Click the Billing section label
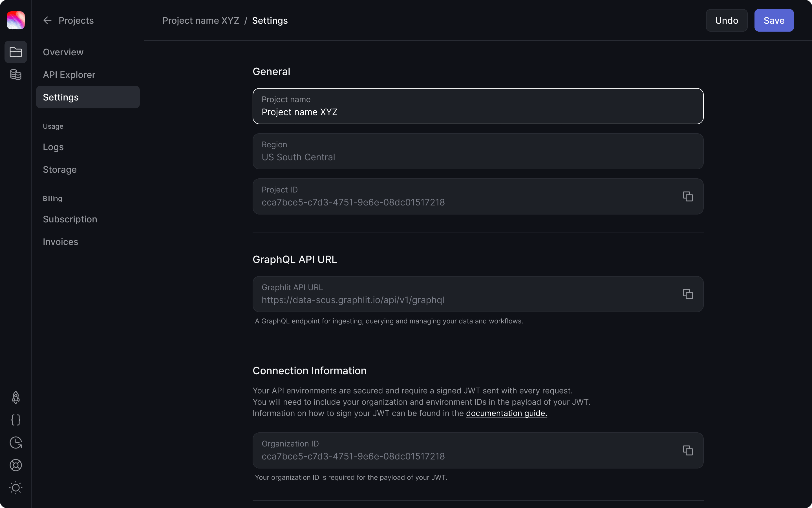Image resolution: width=812 pixels, height=508 pixels. [x=52, y=199]
